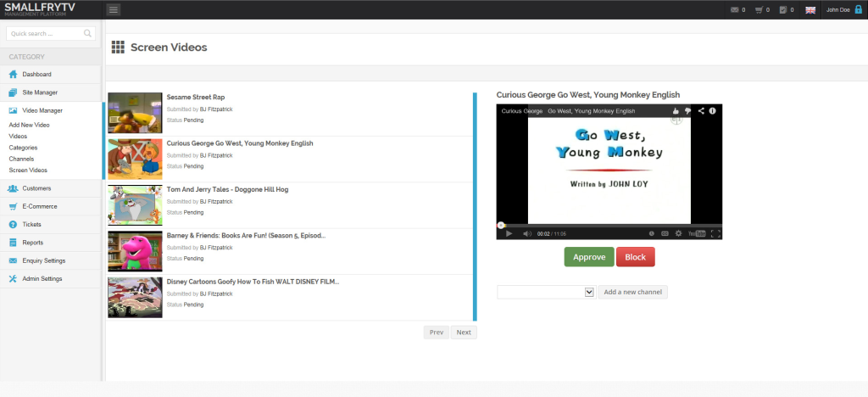Open video on YouTube via logo
This screenshot has width=868, height=397.
click(697, 233)
